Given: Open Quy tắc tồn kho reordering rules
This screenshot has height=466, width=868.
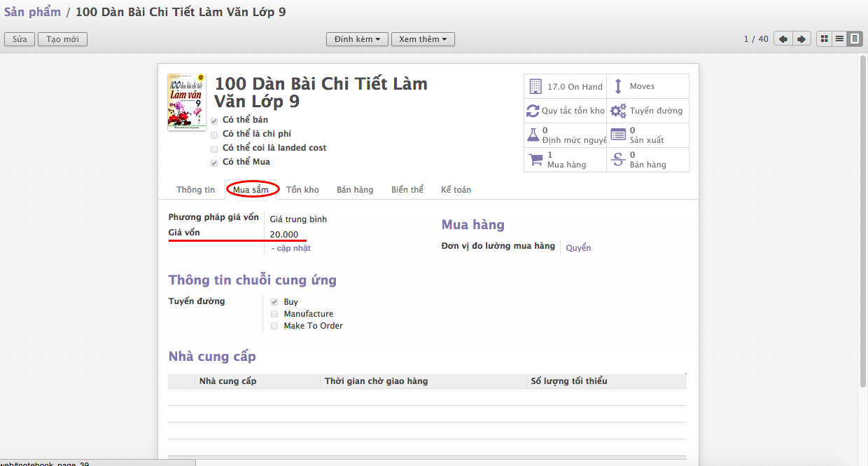Looking at the screenshot, I should (x=565, y=111).
